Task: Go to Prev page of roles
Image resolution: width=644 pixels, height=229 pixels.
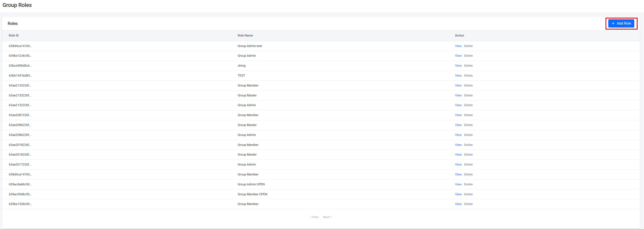Action: (x=314, y=217)
